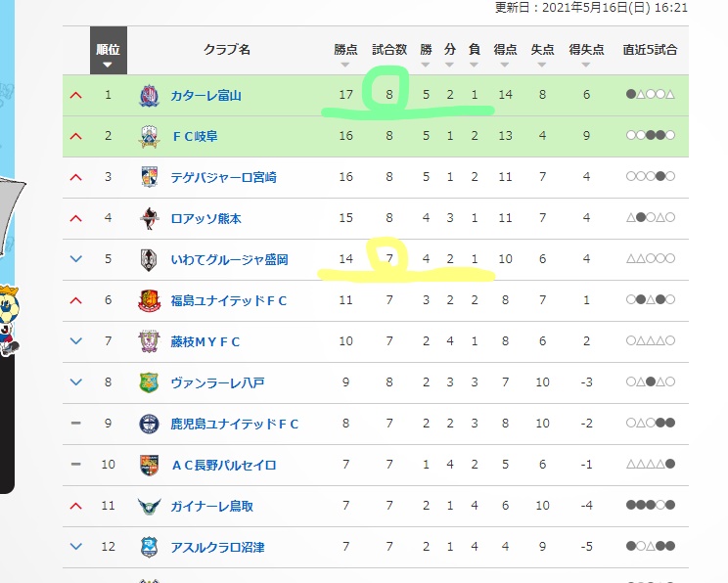This screenshot has height=583, width=728.
Task: Sort standings by 失点 column
Action: (x=542, y=54)
